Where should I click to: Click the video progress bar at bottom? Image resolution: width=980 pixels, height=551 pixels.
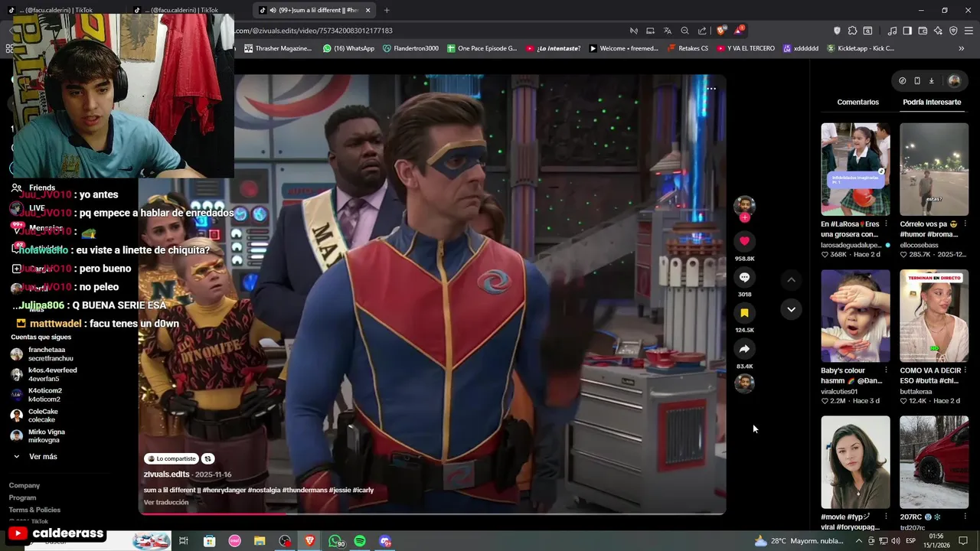[432, 514]
